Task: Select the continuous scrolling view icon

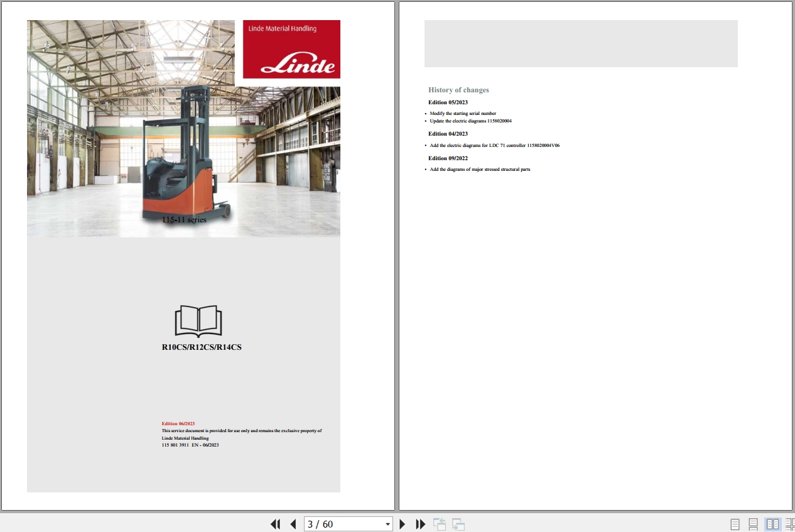Action: click(x=754, y=524)
